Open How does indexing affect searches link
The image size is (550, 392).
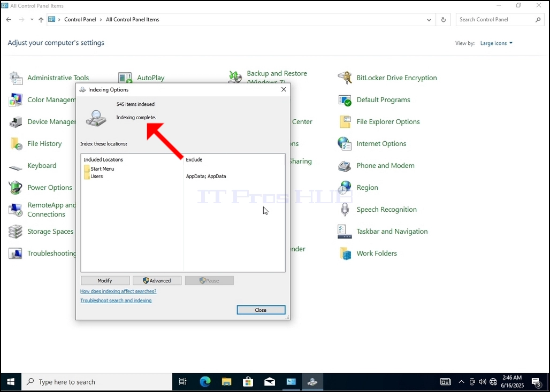click(118, 291)
